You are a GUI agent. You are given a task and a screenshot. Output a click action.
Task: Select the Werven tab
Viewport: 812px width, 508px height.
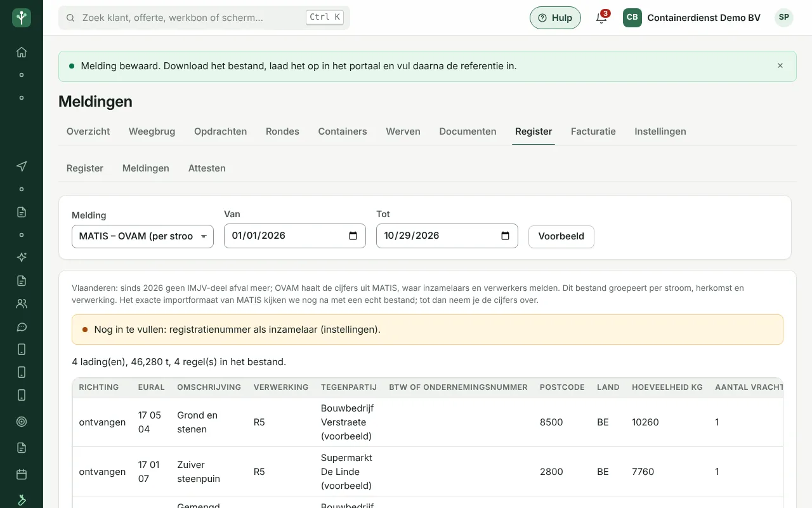pos(403,131)
